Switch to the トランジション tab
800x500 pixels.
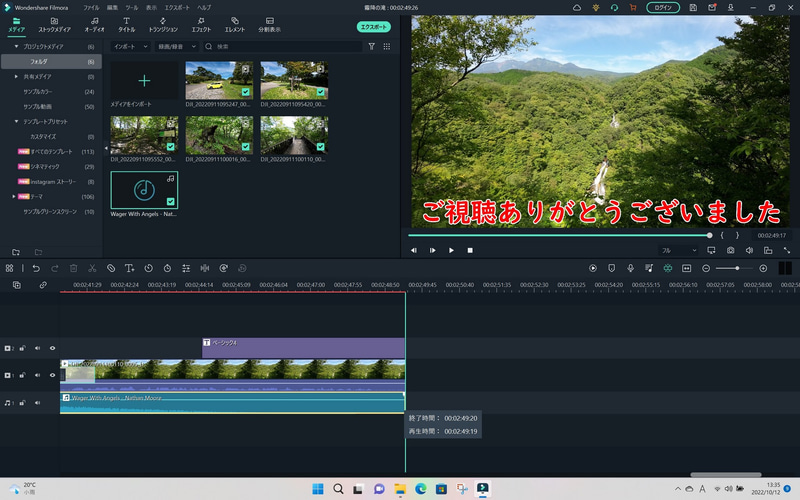click(163, 24)
